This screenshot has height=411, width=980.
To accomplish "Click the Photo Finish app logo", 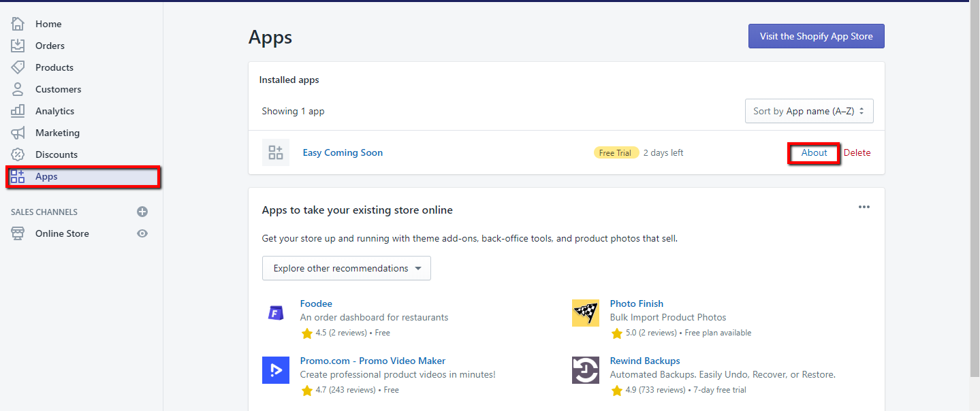I will 586,313.
